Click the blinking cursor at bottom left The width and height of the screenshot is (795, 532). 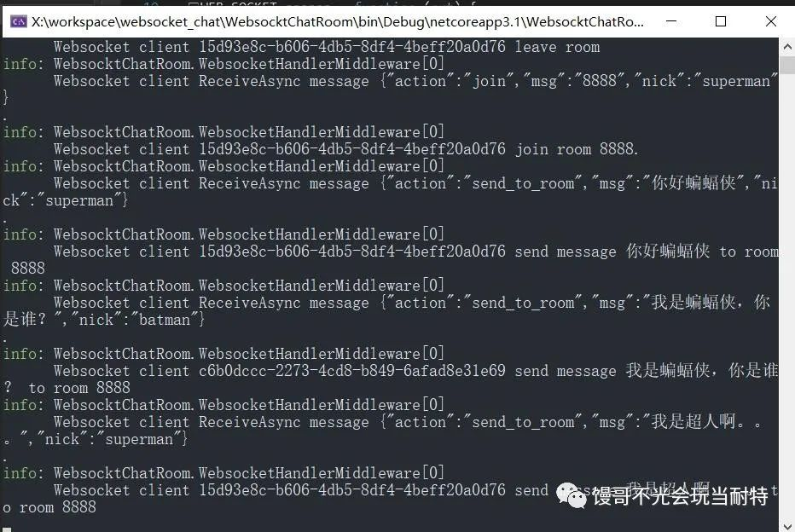click(x=7, y=529)
